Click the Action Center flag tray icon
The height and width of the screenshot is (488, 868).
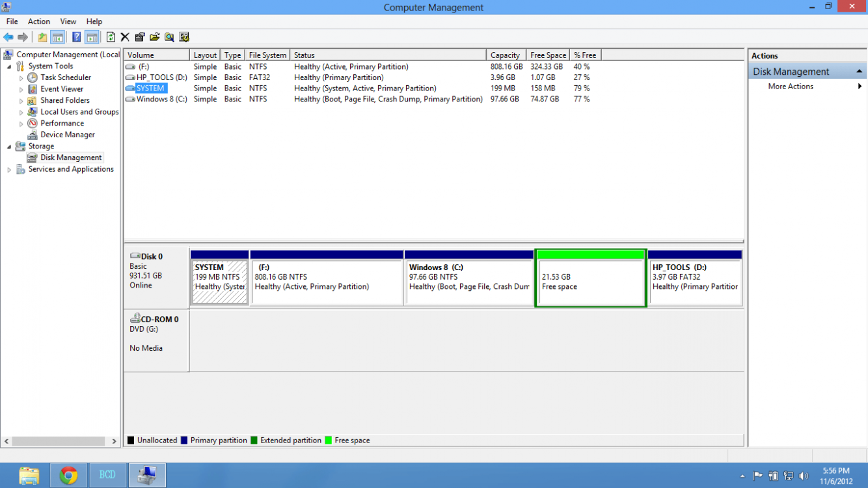coord(758,476)
